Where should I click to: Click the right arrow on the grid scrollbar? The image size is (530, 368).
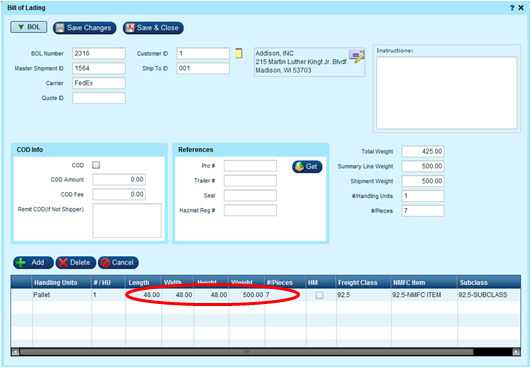coord(516,352)
